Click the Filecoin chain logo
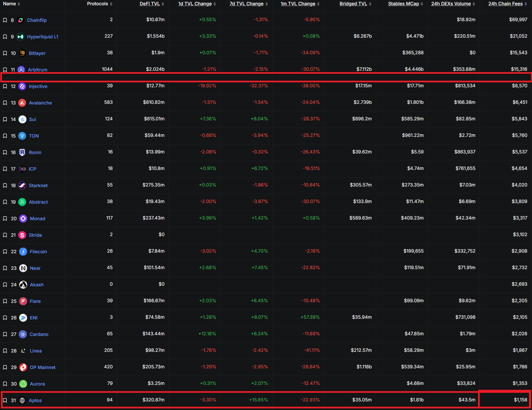Screen dimensions: 532x410 coord(23,252)
